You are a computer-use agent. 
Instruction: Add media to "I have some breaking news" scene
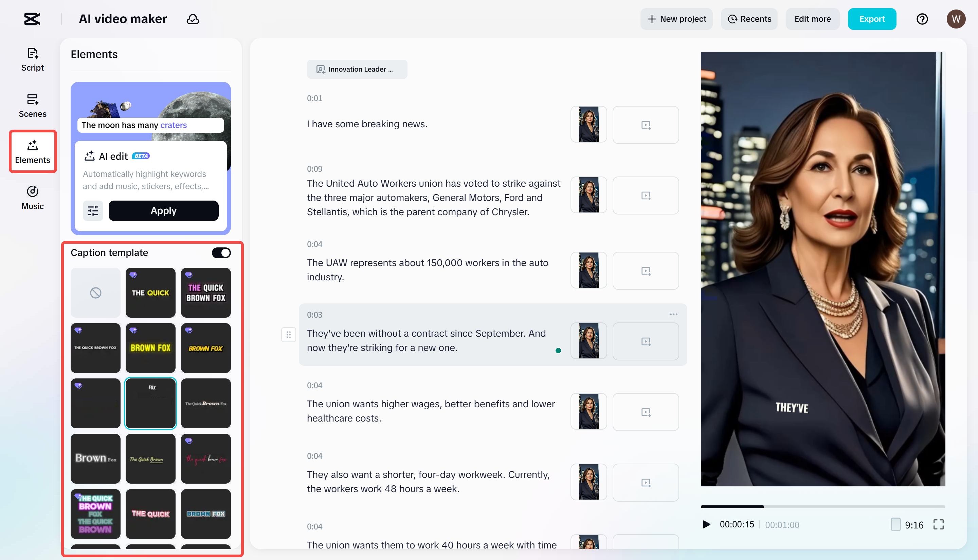(646, 125)
